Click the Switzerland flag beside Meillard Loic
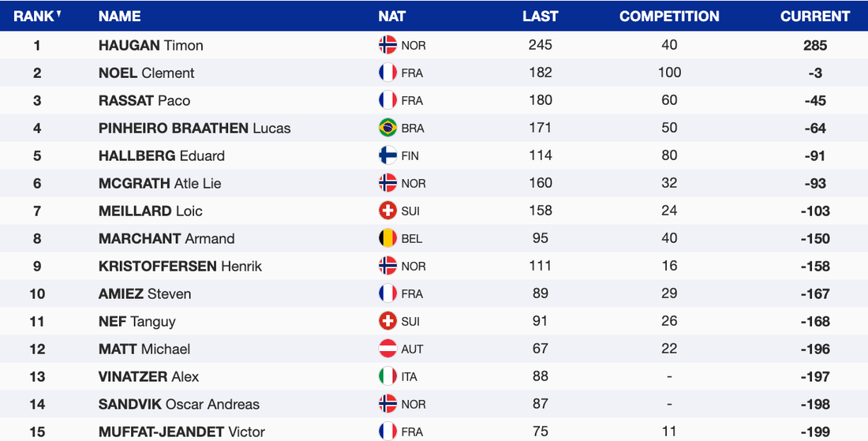This screenshot has width=868, height=441. [387, 211]
